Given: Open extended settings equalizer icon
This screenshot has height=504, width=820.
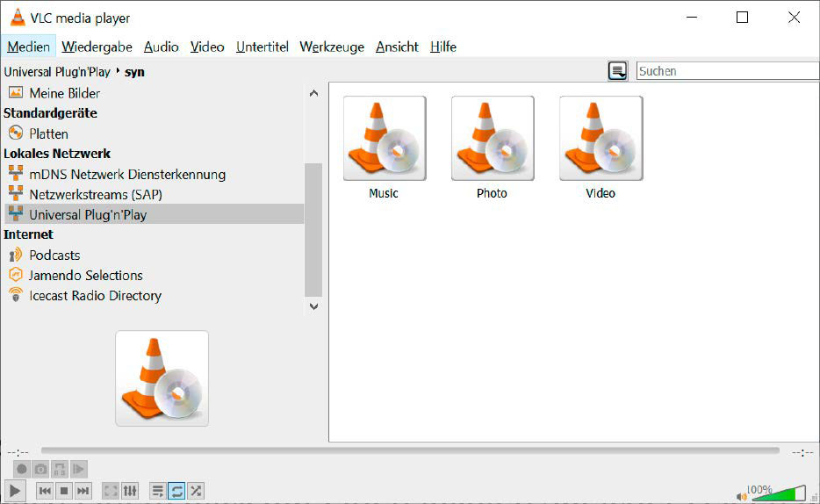Looking at the screenshot, I should pos(130,491).
